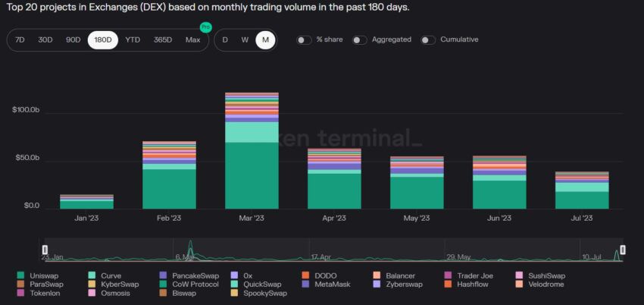Click the SushiSwap legend icon

point(519,276)
